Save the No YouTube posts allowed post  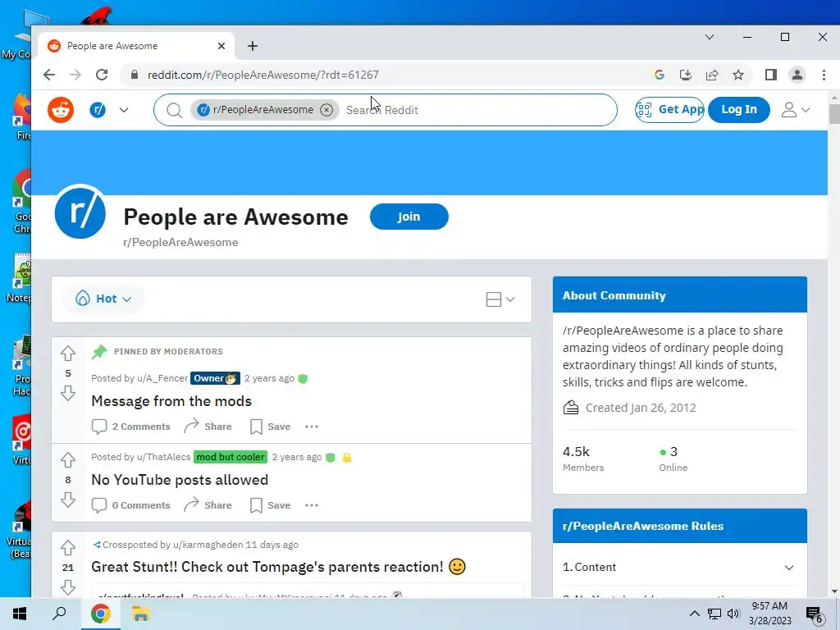[x=271, y=505]
